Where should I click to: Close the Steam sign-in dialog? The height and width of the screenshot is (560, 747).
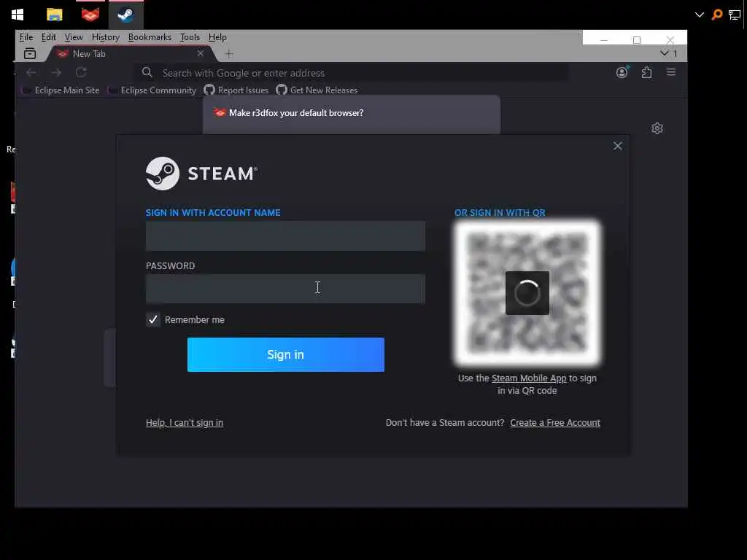(x=617, y=146)
